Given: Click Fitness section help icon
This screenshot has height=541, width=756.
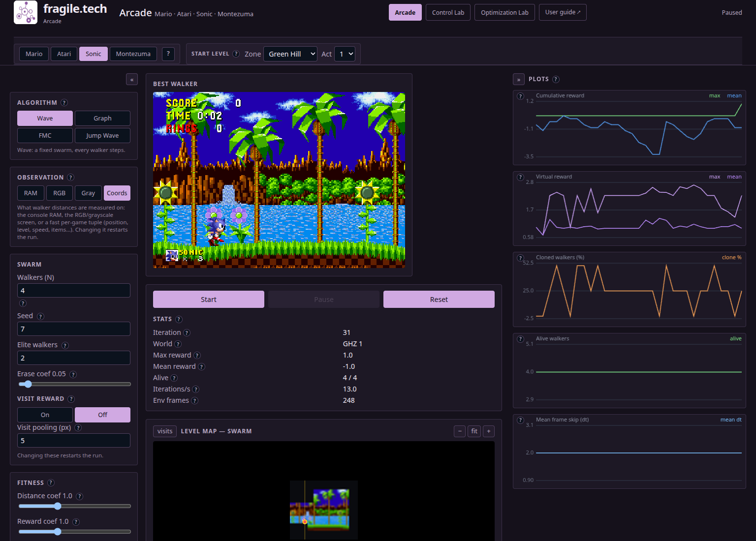Looking at the screenshot, I should tap(51, 483).
